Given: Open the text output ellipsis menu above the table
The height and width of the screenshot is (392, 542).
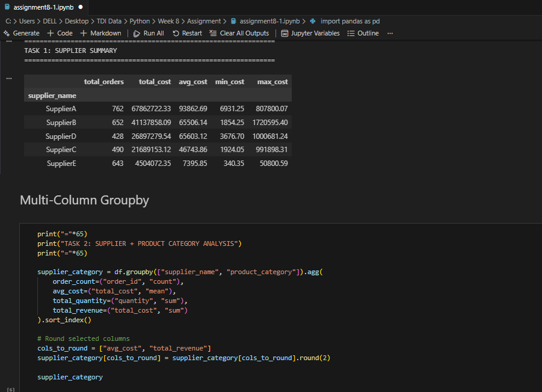Looking at the screenshot, I should pyautogui.click(x=9, y=41).
